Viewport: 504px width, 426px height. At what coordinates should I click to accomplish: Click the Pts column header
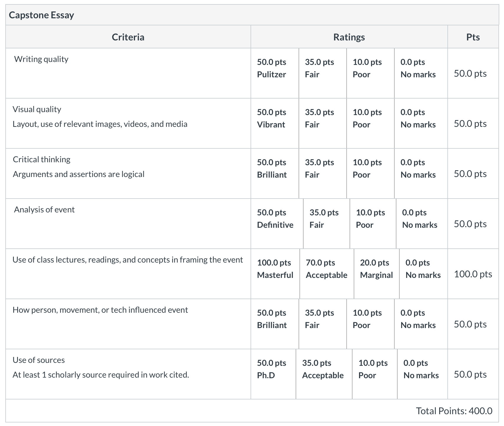click(473, 37)
